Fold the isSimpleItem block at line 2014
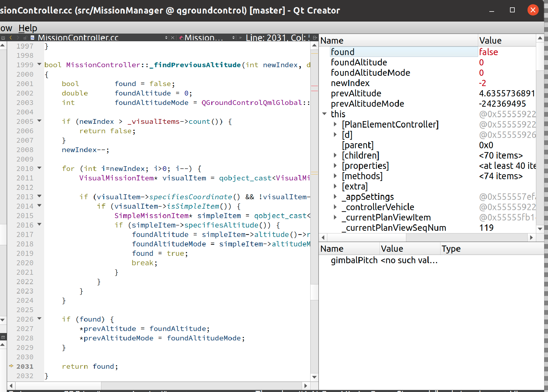548x392 pixels. click(39, 205)
